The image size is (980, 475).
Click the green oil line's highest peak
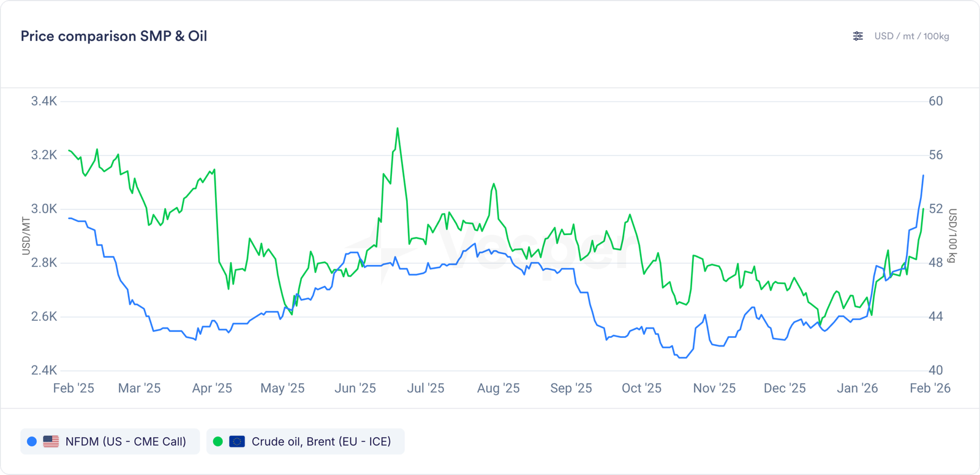pos(398,129)
